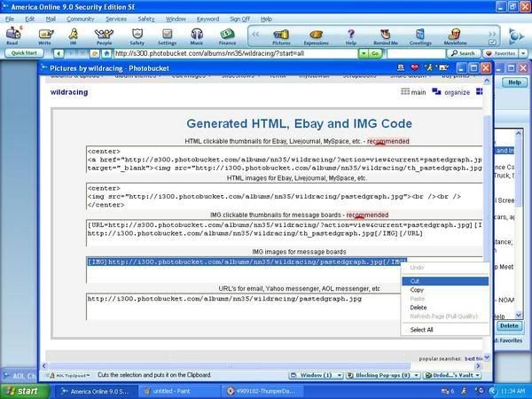Choose Delete from the context menu
The width and height of the screenshot is (532, 399).
point(445,308)
